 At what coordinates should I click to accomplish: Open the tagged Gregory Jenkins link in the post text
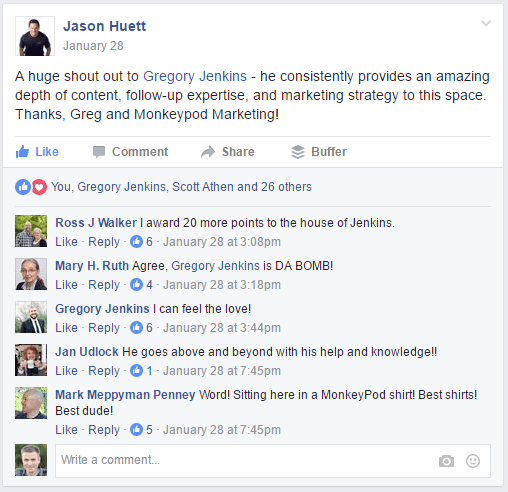(195, 76)
